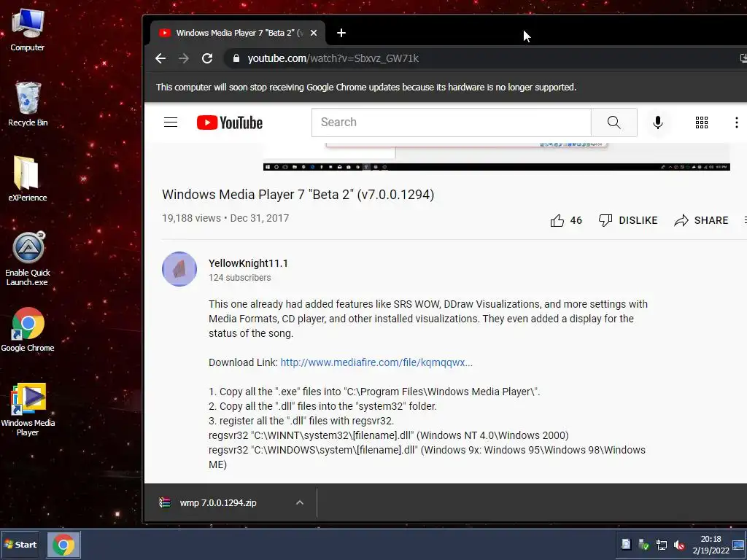The image size is (747, 560).
Task: Open the Windows Start menu
Action: (x=20, y=545)
